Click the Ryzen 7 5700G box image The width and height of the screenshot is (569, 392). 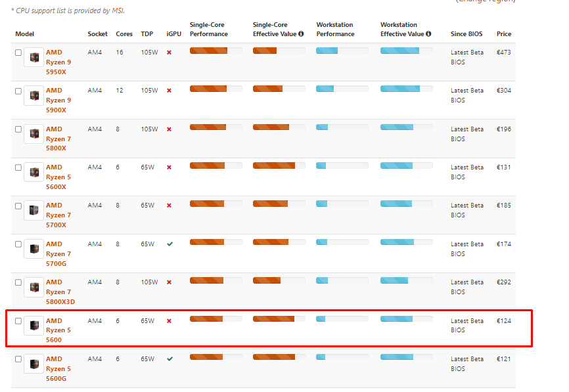[34, 249]
